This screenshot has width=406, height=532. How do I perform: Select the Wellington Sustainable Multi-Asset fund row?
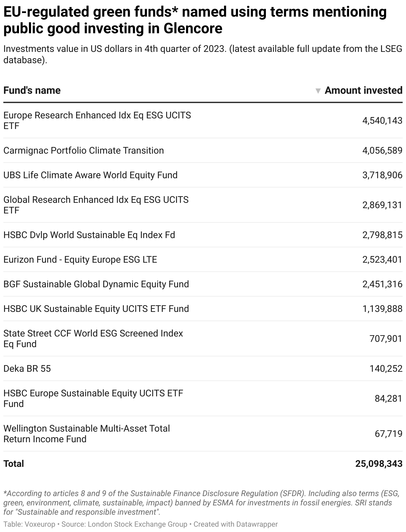pyautogui.click(x=87, y=434)
